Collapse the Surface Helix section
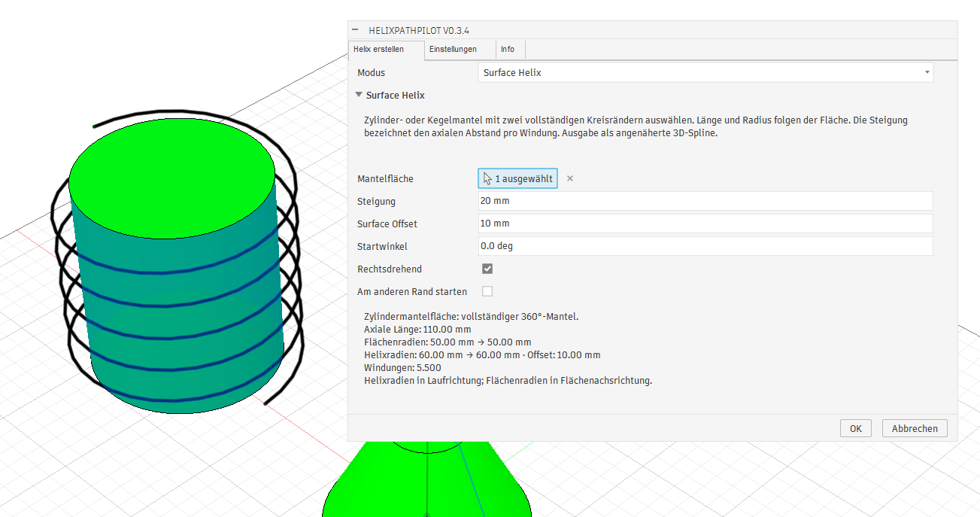The image size is (980, 517). tap(360, 96)
